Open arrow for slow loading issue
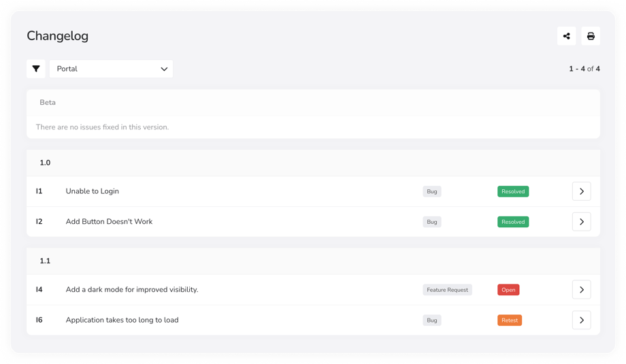 click(x=581, y=320)
